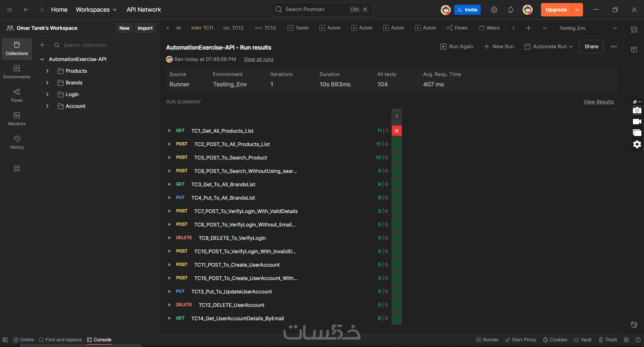This screenshot has height=347, width=644.
Task: Switch to the POST TC11 tab
Action: point(203,28)
